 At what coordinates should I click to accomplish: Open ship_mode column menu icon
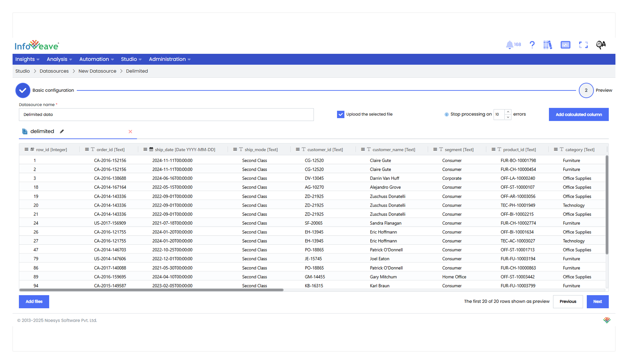[x=235, y=149]
